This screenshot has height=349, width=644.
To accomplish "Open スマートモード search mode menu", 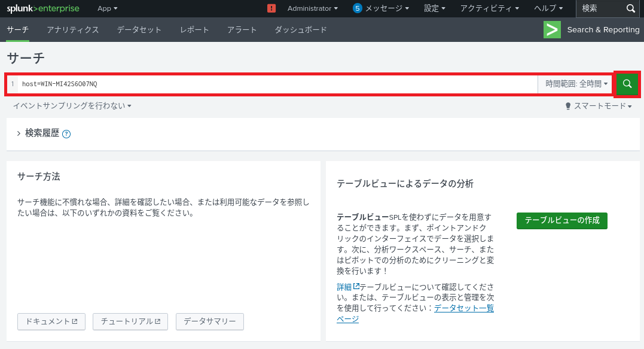I will [599, 106].
